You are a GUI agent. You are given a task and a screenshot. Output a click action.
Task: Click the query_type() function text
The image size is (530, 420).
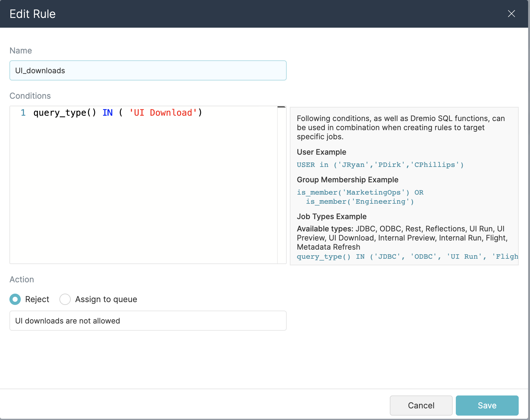[x=64, y=113]
